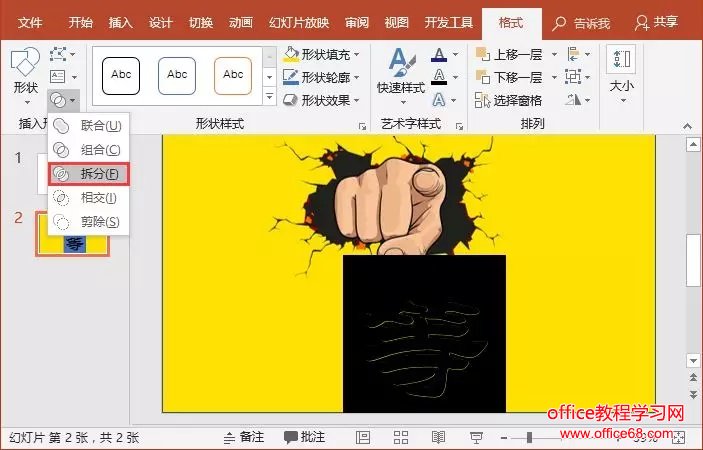703x450 pixels.
Task: Expand 下移一层 dropdown arrow
Action: (x=554, y=77)
